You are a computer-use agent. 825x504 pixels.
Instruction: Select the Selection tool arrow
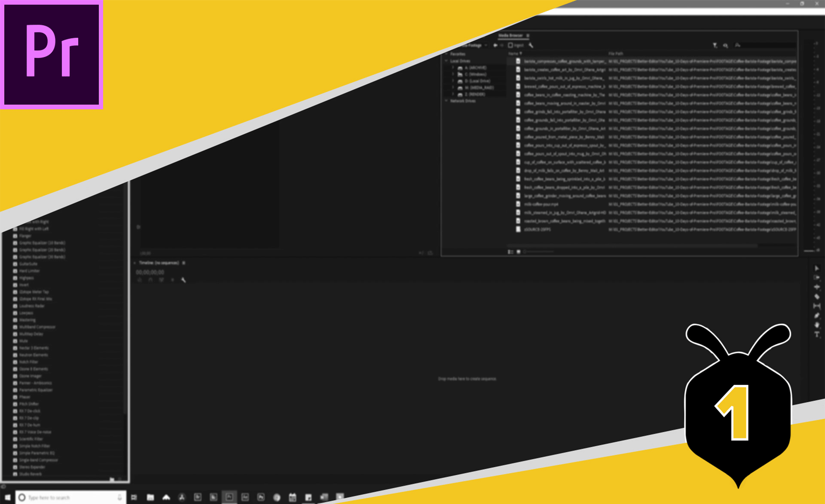click(817, 268)
